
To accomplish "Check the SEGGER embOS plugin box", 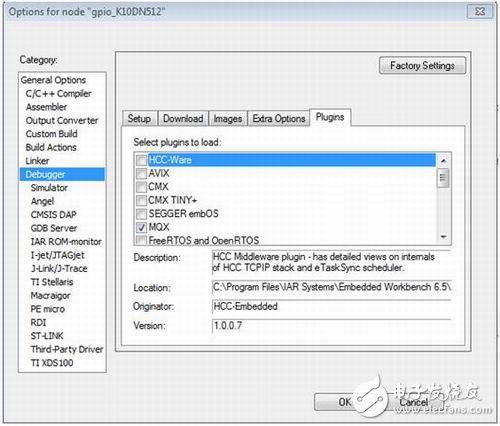I will [x=141, y=214].
